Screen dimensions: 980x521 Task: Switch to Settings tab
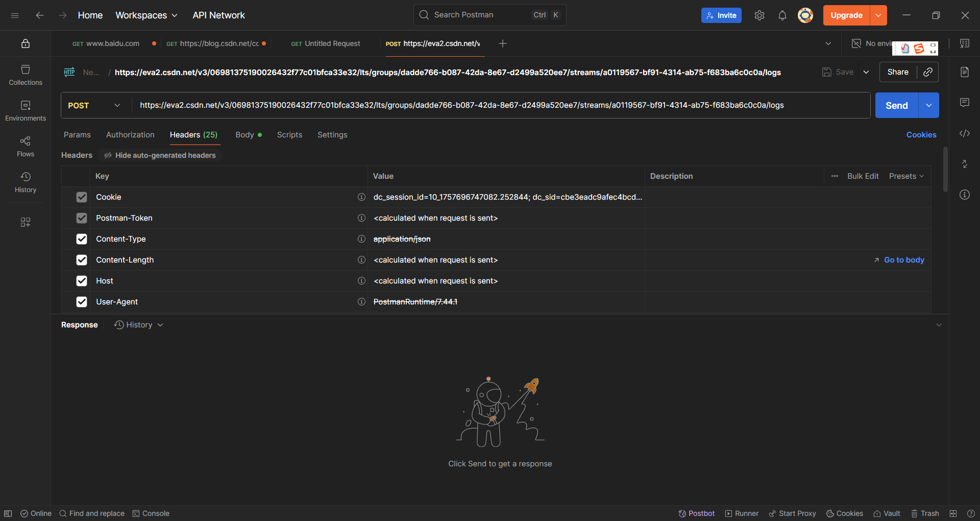(332, 135)
